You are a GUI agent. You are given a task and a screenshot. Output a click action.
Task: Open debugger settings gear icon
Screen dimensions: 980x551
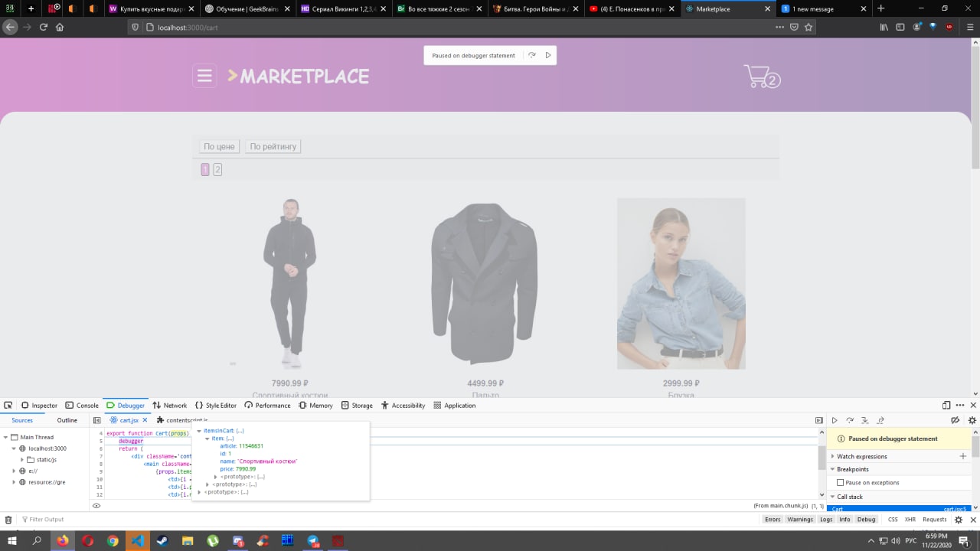pos(972,420)
